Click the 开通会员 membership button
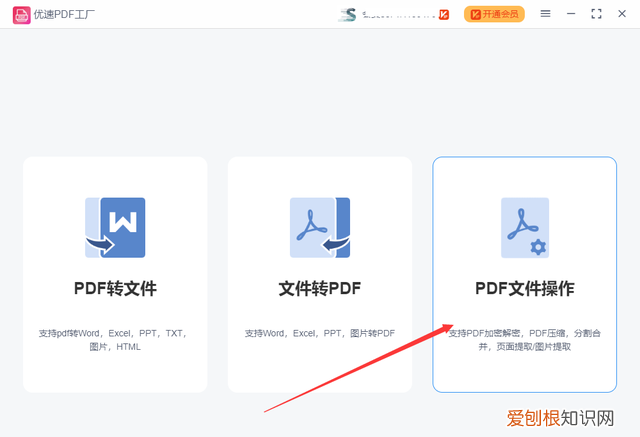This screenshot has height=437, width=640. point(494,14)
